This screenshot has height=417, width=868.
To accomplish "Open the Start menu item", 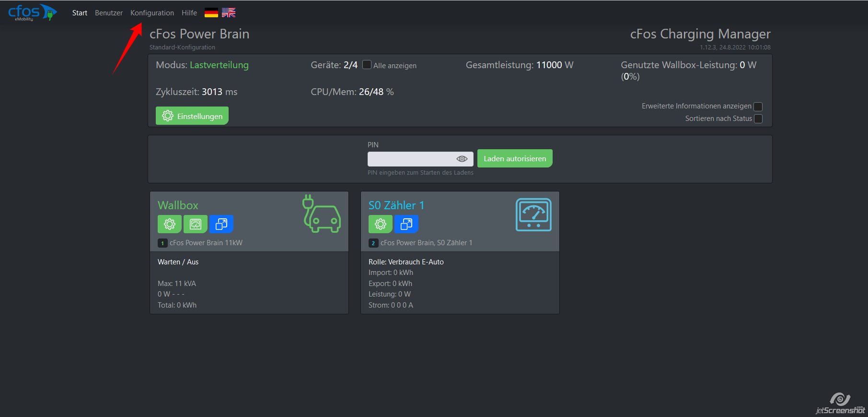I will coord(80,13).
